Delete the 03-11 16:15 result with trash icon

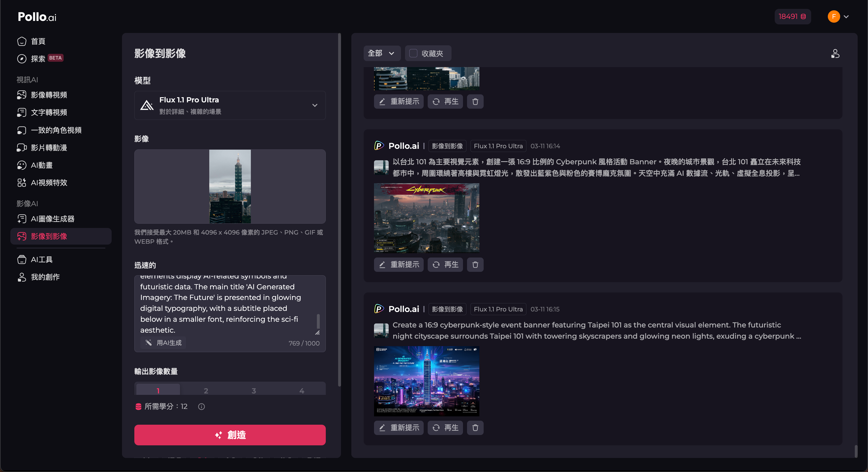click(475, 428)
